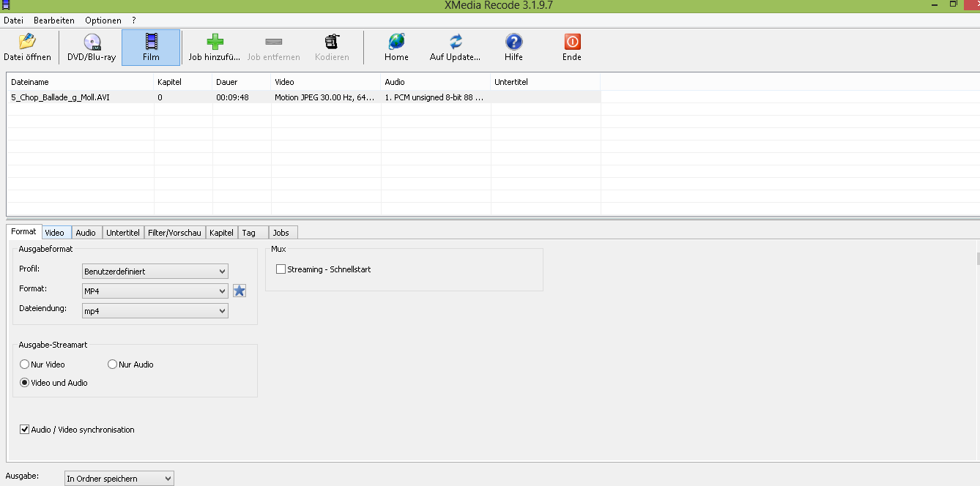The height and width of the screenshot is (486, 980).
Task: Check for updates via Auf Update
Action: click(455, 48)
